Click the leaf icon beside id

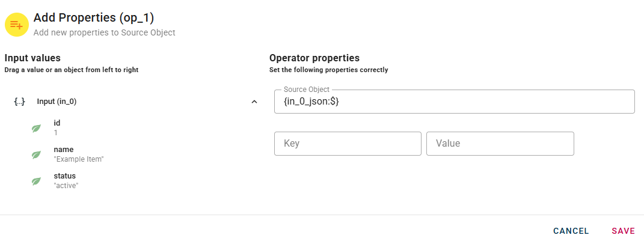36,128
